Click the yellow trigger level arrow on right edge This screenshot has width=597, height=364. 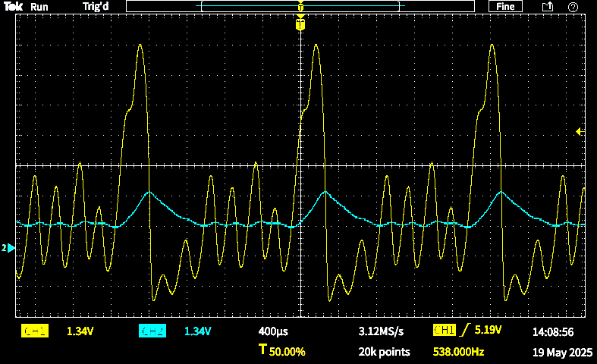(x=579, y=132)
